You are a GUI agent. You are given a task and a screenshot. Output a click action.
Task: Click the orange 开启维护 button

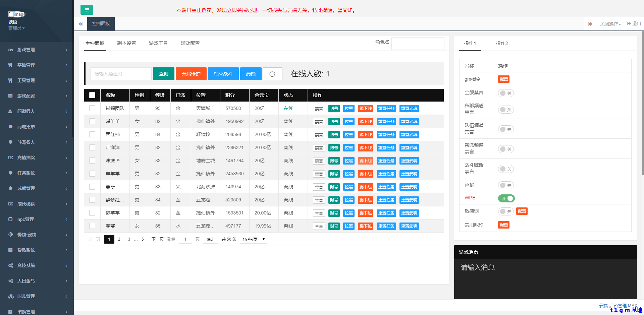pos(191,74)
